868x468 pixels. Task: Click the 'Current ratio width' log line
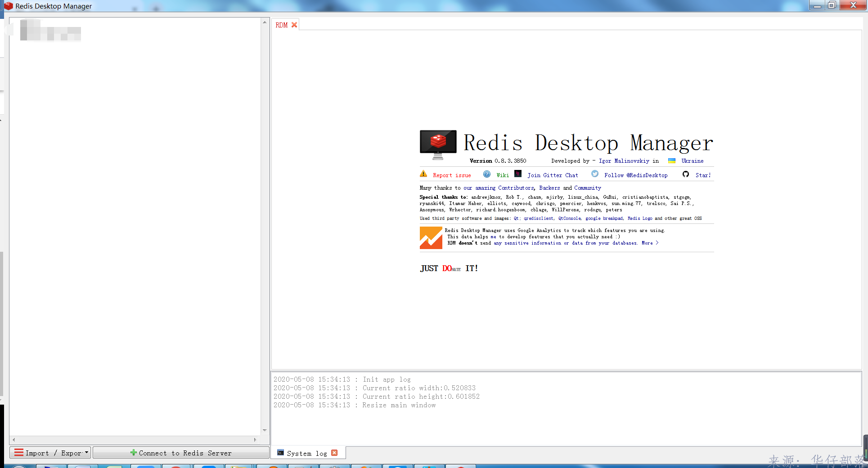tap(374, 388)
